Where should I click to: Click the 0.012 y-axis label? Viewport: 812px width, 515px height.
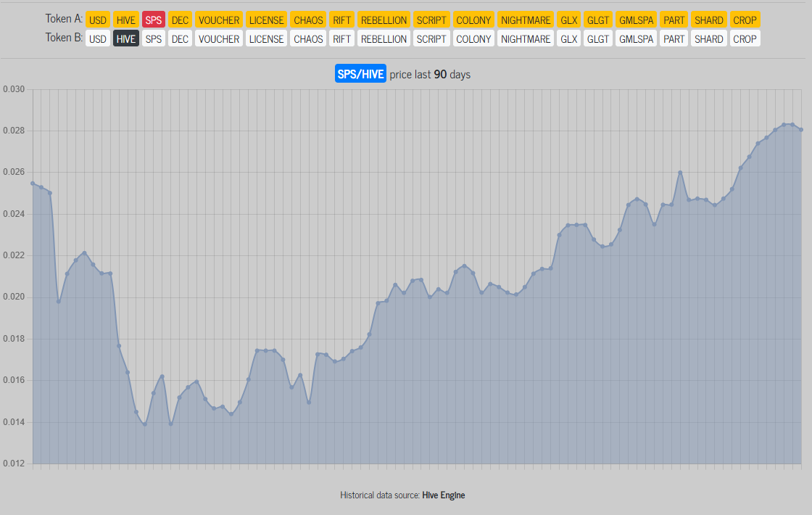(x=14, y=463)
